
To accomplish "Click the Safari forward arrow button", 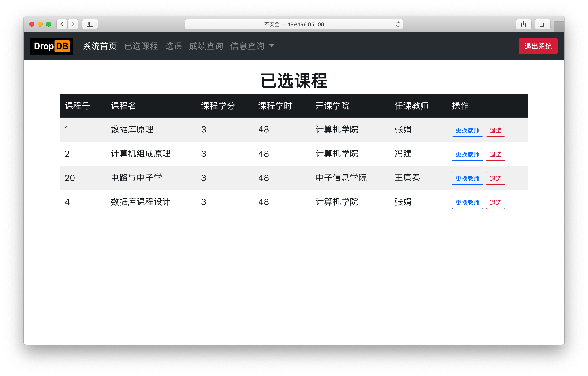I will pyautogui.click(x=73, y=24).
